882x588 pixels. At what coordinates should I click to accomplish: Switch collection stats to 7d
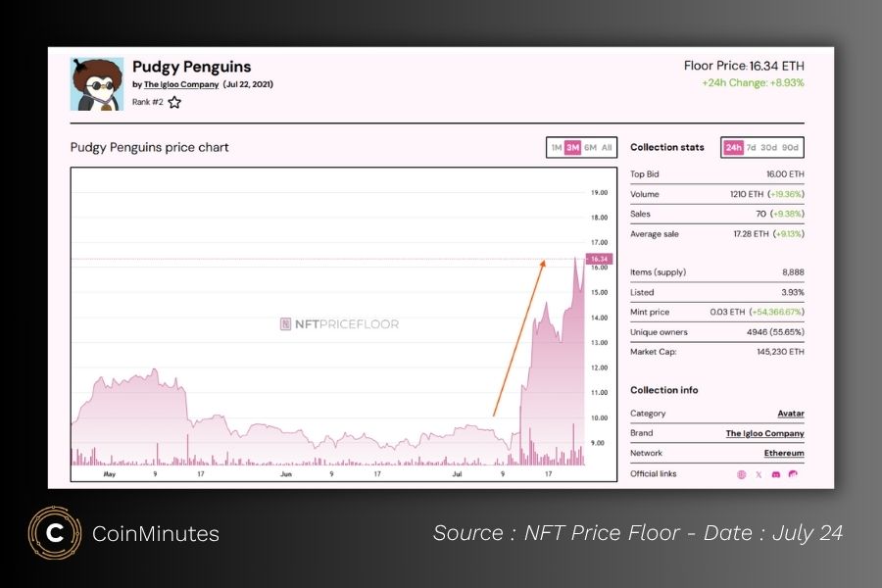click(751, 147)
